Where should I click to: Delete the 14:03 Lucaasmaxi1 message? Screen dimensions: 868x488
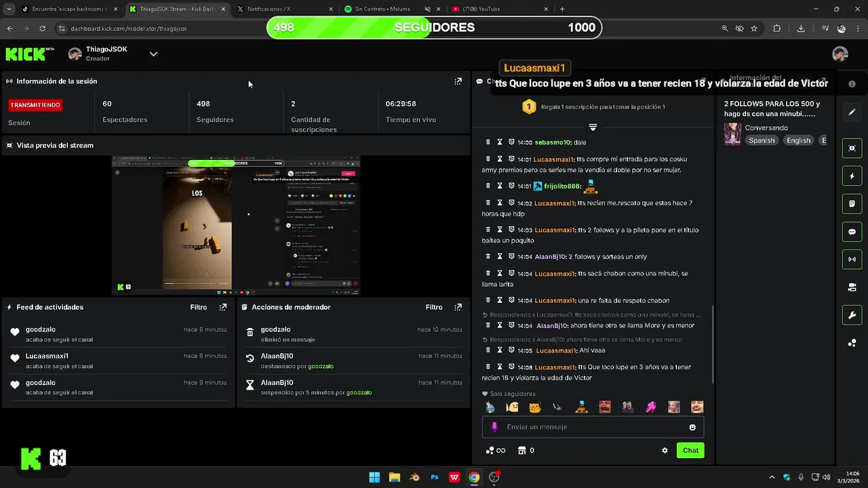coord(488,230)
